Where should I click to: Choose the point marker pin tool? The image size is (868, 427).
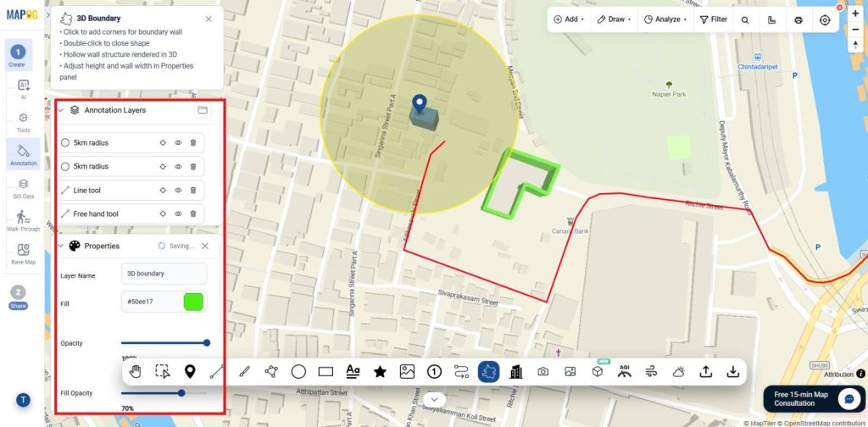(190, 372)
